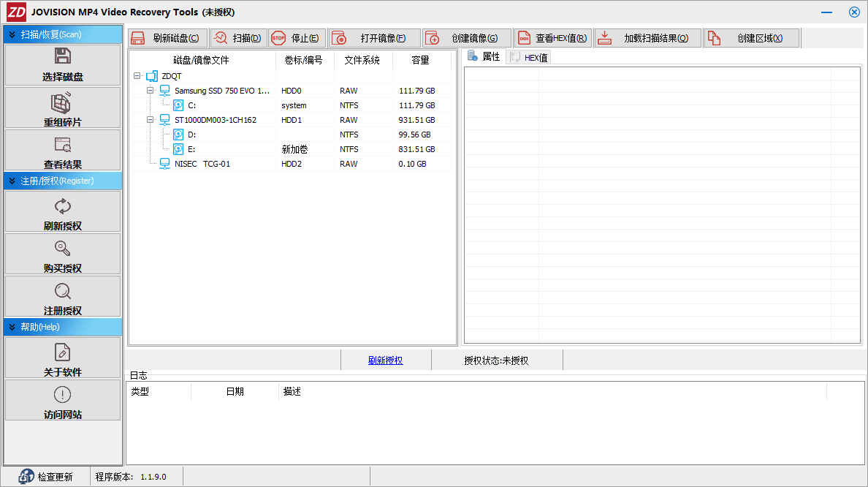Open About Software (关于软件) sidebar icon
Image resolution: width=868 pixels, height=487 pixels.
point(63,352)
